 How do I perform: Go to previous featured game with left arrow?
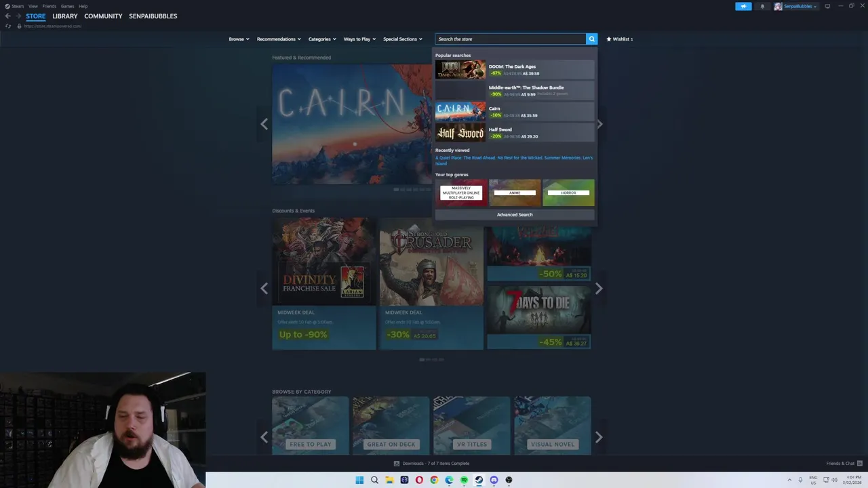[264, 124]
